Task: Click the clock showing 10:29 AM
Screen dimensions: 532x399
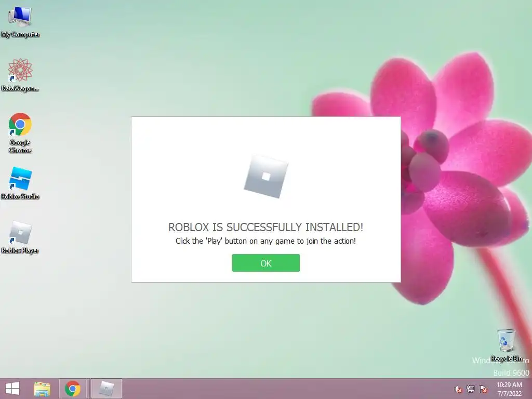Action: tap(509, 385)
